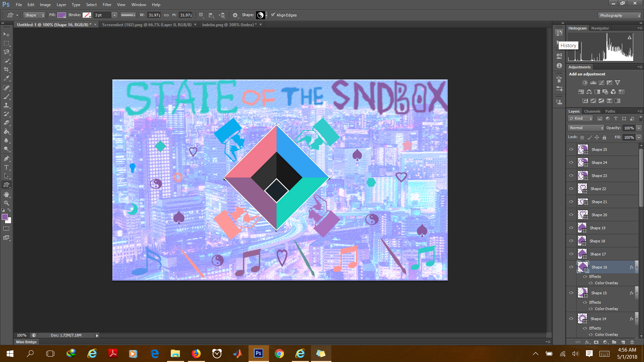Screen dimensions: 644x362
Task: Toggle visibility of Shape 22 layer
Action: [x=571, y=188]
